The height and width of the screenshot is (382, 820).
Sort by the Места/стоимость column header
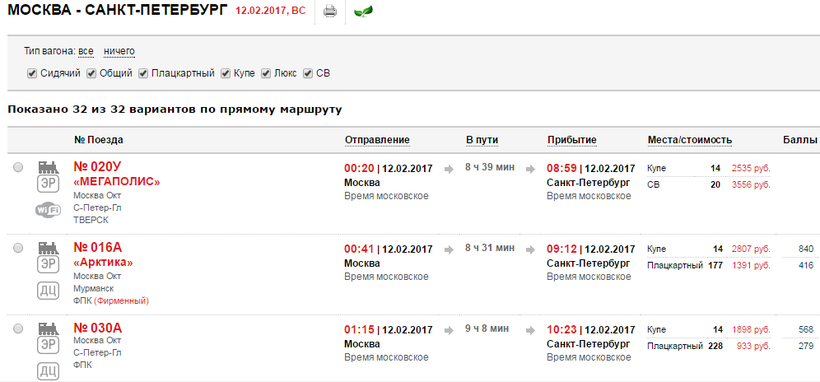tap(690, 140)
